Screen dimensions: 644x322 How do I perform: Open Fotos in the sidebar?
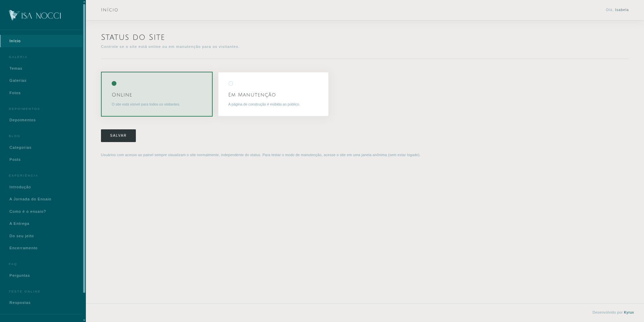click(x=41, y=93)
